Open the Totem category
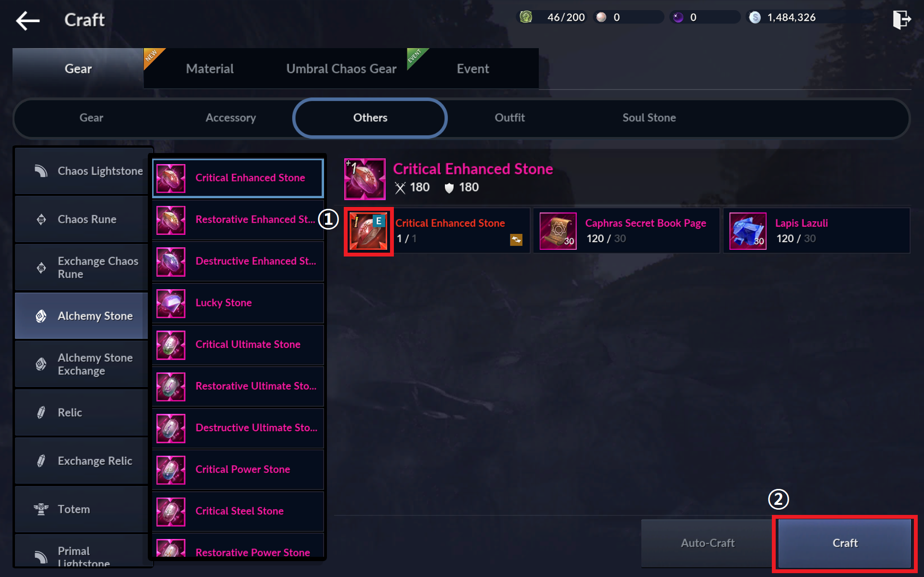Image resolution: width=924 pixels, height=577 pixels. tap(81, 509)
